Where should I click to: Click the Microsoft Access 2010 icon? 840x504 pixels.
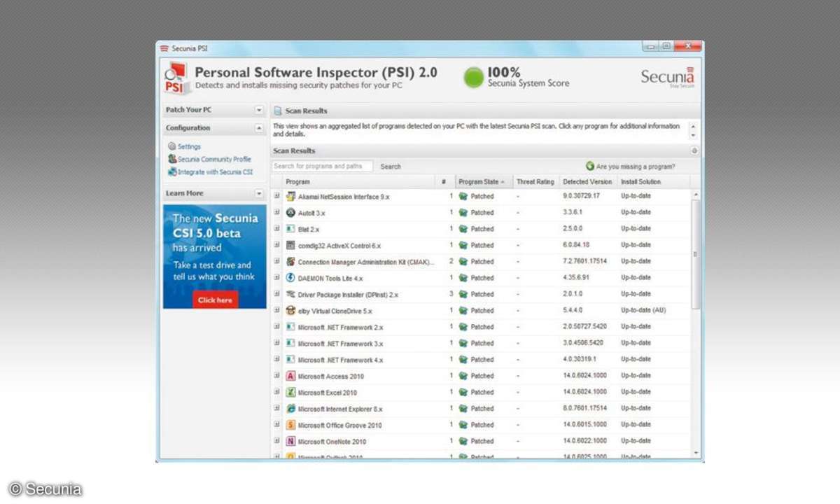(x=291, y=376)
